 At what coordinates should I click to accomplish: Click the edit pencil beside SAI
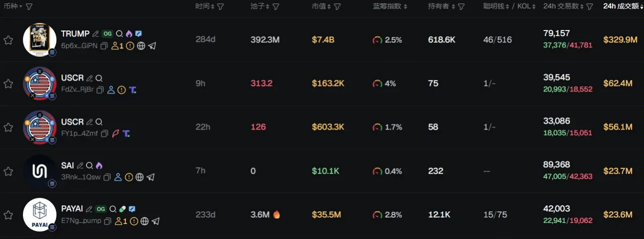coord(80,165)
